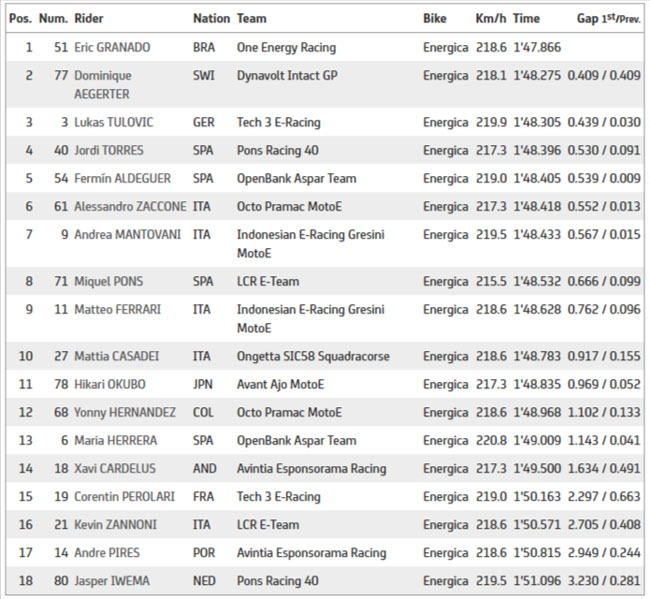Click team 'One Energy Racing'
650x599 pixels.
tap(286, 47)
